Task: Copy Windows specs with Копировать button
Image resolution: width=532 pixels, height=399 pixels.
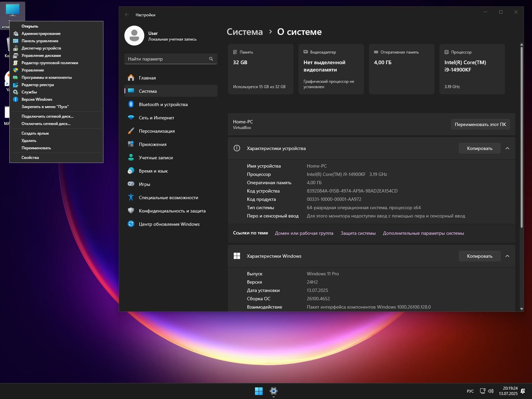Action: click(x=479, y=256)
